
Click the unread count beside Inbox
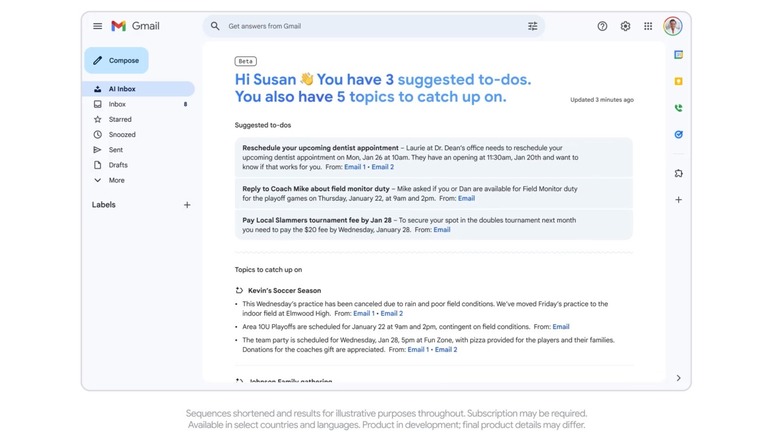(x=186, y=104)
